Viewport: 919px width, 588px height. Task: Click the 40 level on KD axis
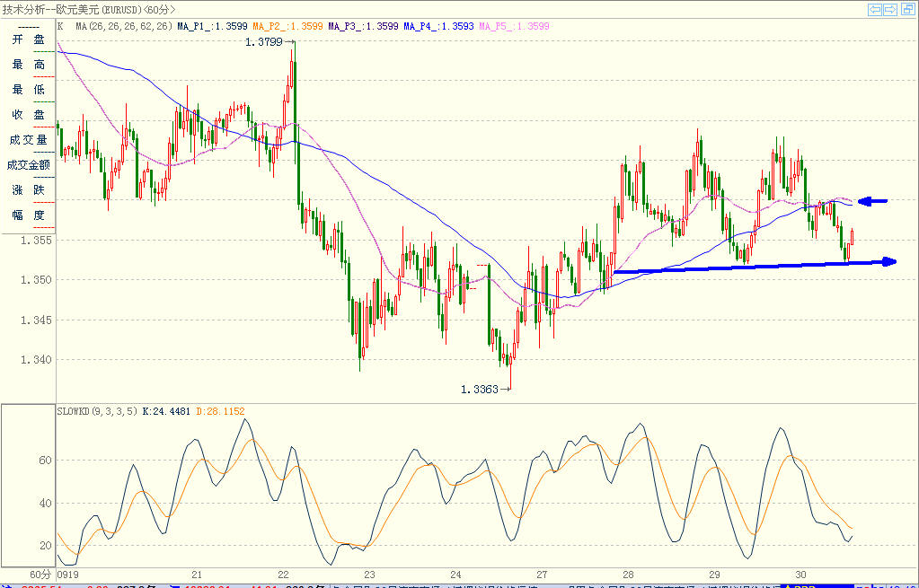(x=45, y=503)
